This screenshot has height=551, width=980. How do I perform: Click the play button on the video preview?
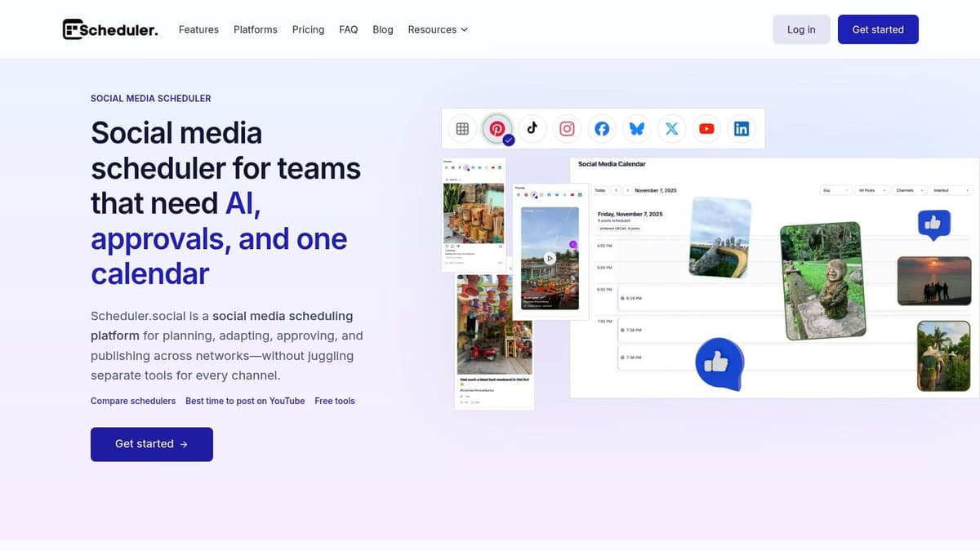[x=550, y=258]
